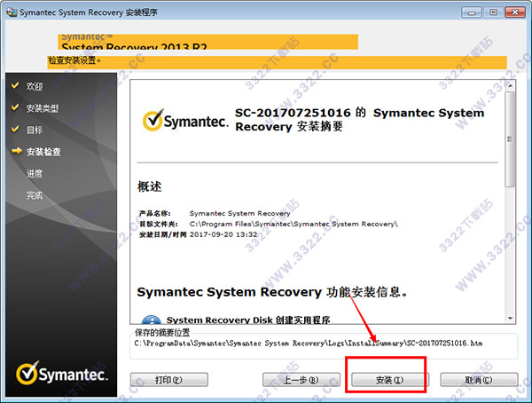Viewport: 532px width, 403px height.
Task: Click the checkmark beside 安装类型 step
Action: (15, 107)
